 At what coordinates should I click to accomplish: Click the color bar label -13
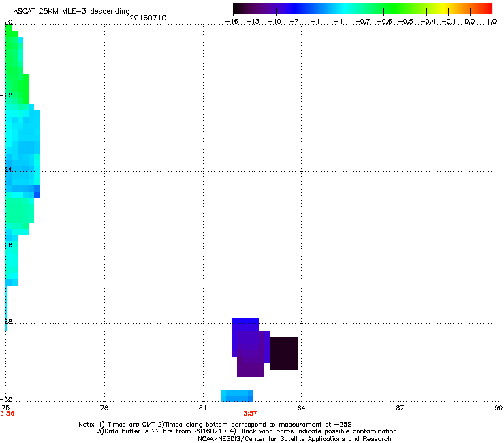(x=253, y=22)
